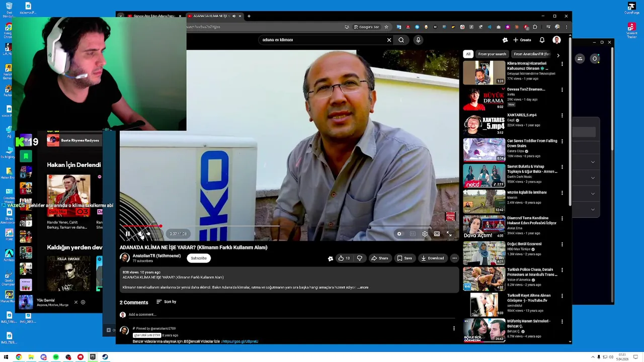Open the AnatolianTR channel avatar

coord(124,258)
